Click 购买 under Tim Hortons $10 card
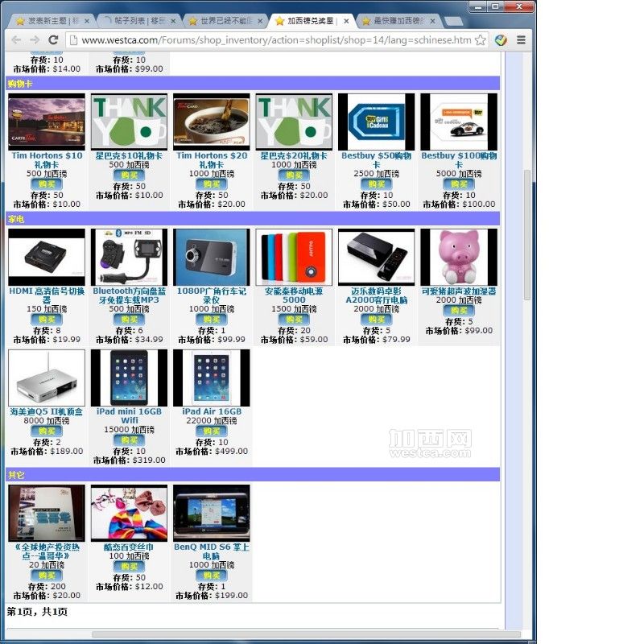The height and width of the screenshot is (644, 644). (47, 184)
